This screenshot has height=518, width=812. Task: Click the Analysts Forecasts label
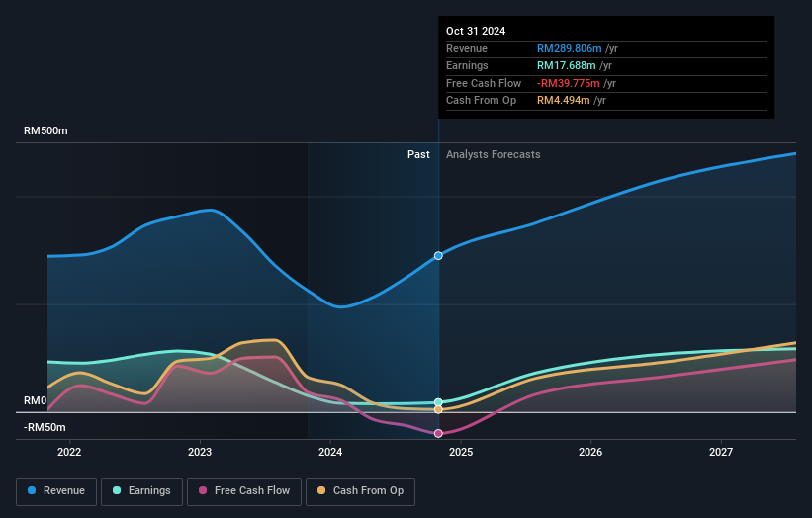click(493, 155)
